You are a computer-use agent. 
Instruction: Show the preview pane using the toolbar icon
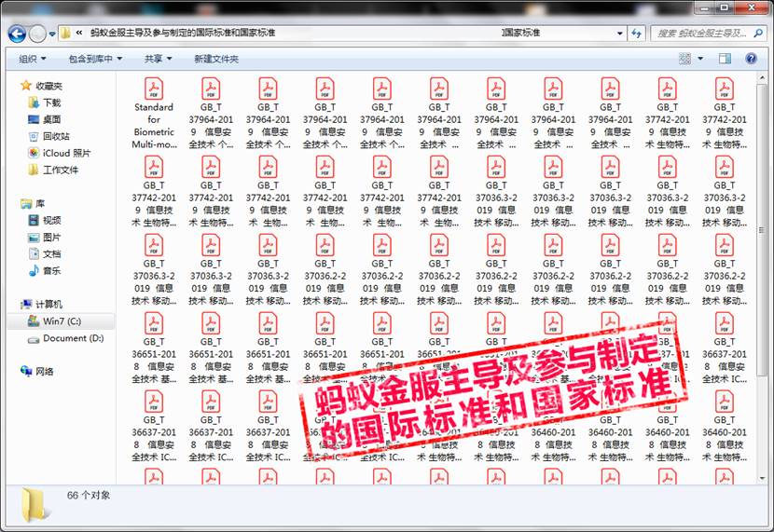725,59
